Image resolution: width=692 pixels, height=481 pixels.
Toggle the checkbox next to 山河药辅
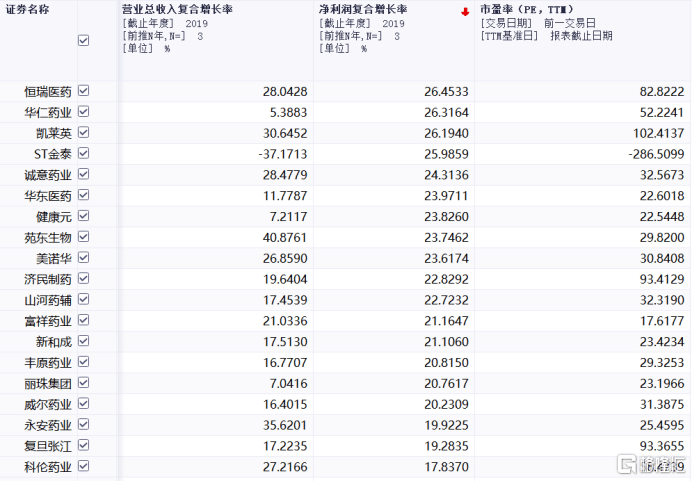coord(83,299)
